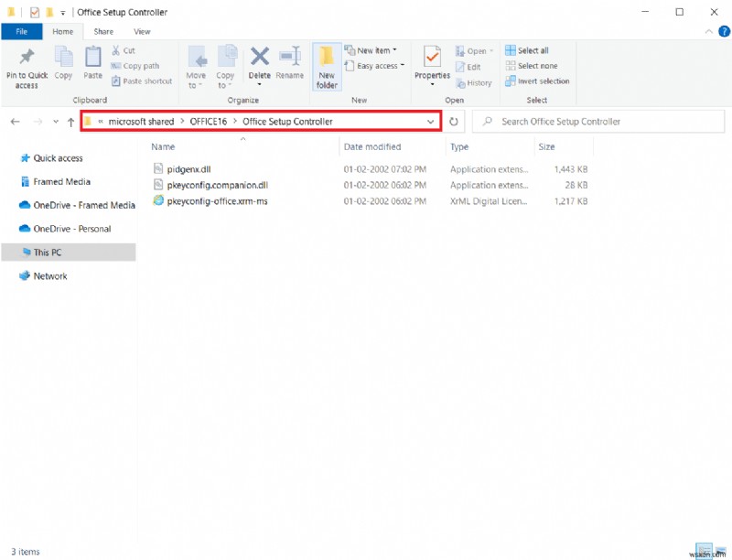732x560 pixels.
Task: Switch to the Share tab
Action: pos(103,30)
